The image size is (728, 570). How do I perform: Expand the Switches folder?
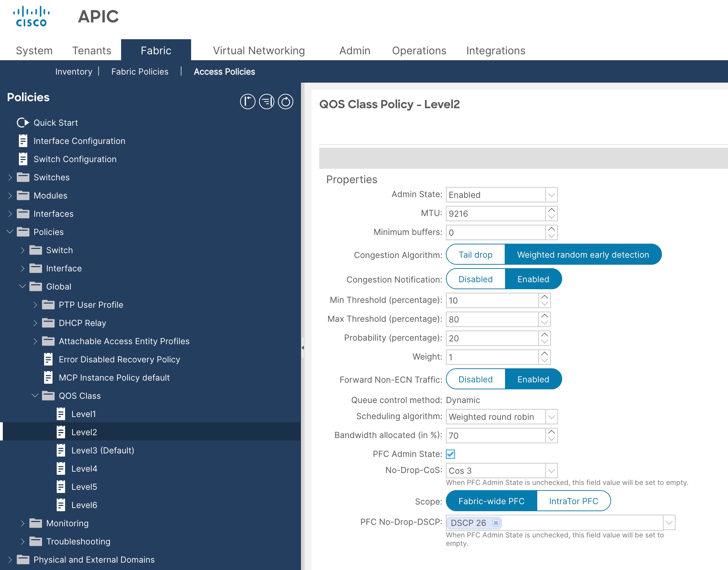(9, 177)
